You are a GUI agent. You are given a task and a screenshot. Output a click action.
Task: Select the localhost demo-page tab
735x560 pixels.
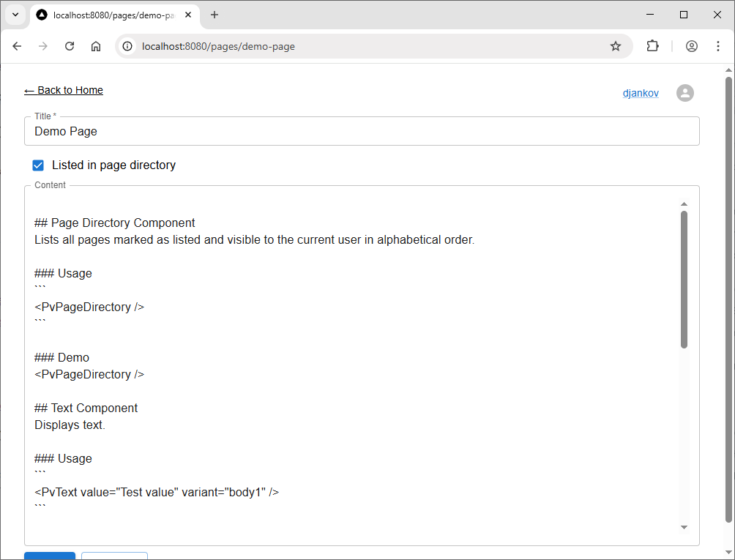coord(110,15)
